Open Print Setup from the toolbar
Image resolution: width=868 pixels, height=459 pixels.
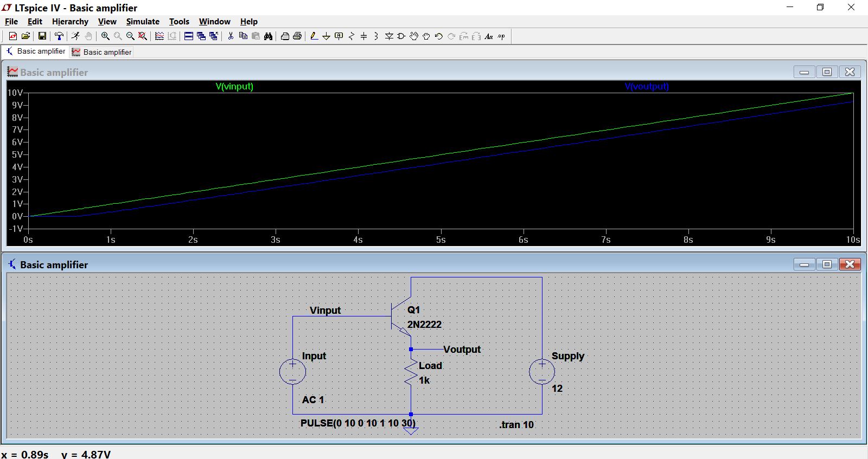[285, 36]
